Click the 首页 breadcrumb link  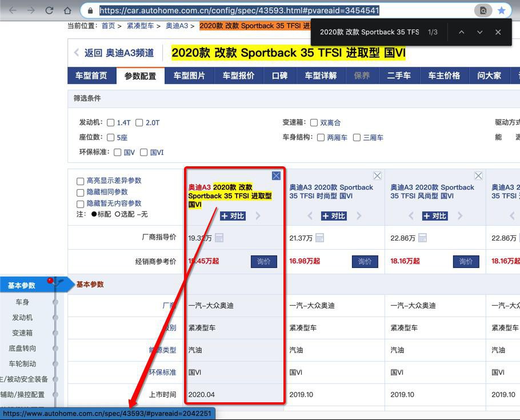point(109,26)
